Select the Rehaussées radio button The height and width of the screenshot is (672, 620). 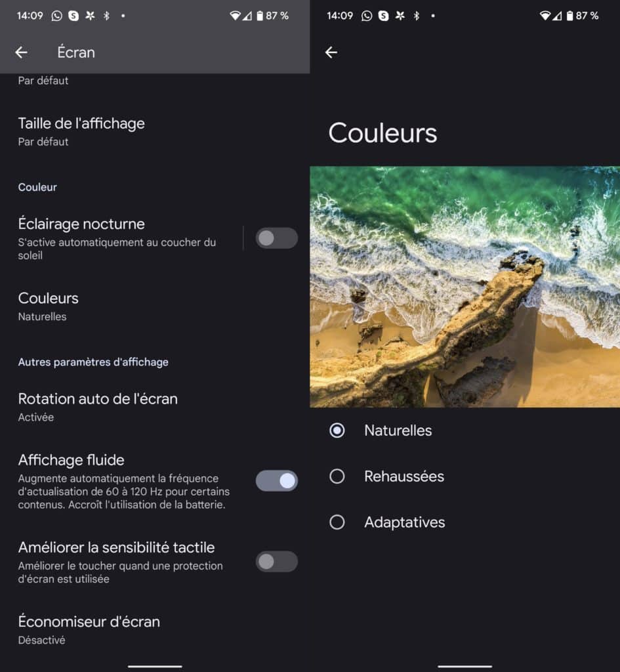point(337,476)
